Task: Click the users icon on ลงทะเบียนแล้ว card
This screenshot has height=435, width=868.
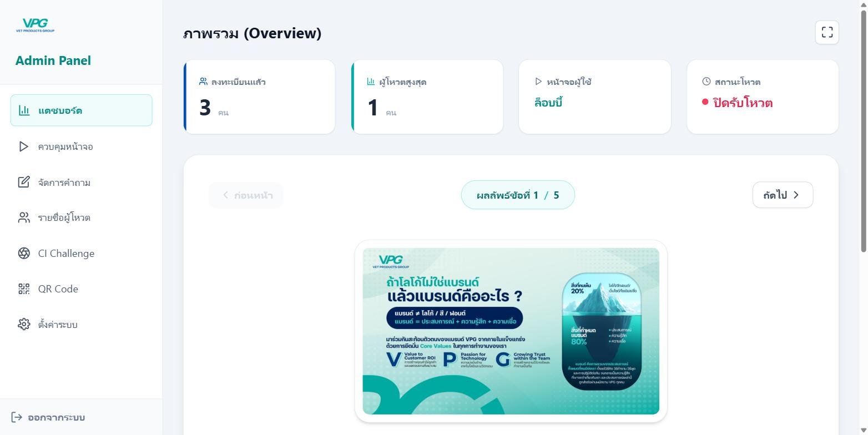Action: pyautogui.click(x=203, y=82)
